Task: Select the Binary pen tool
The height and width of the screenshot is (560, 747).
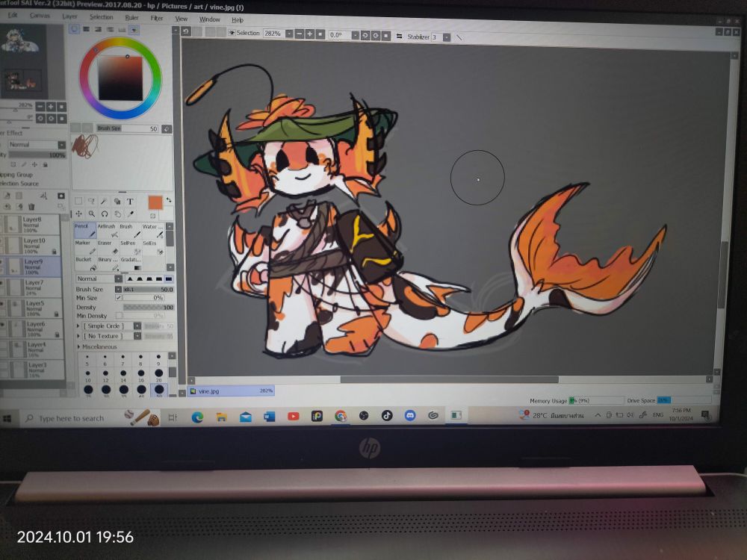Action: click(x=107, y=264)
